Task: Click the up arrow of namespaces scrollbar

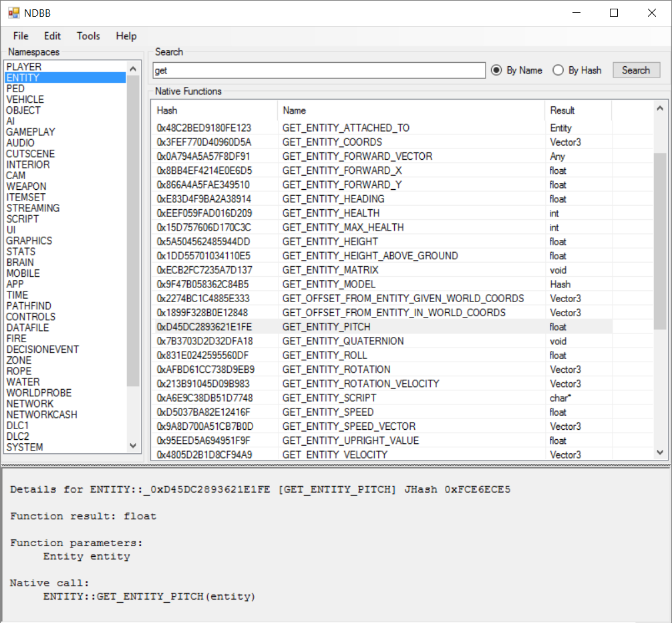Action: click(133, 69)
